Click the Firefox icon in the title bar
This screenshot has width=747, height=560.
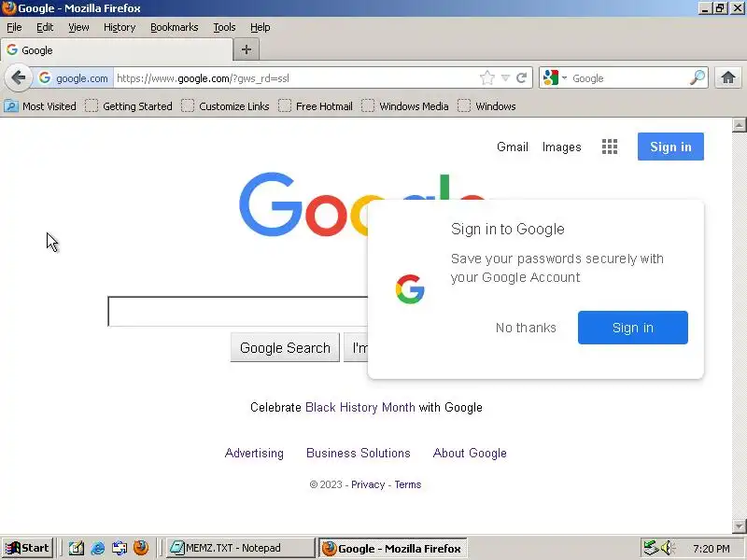[x=9, y=8]
